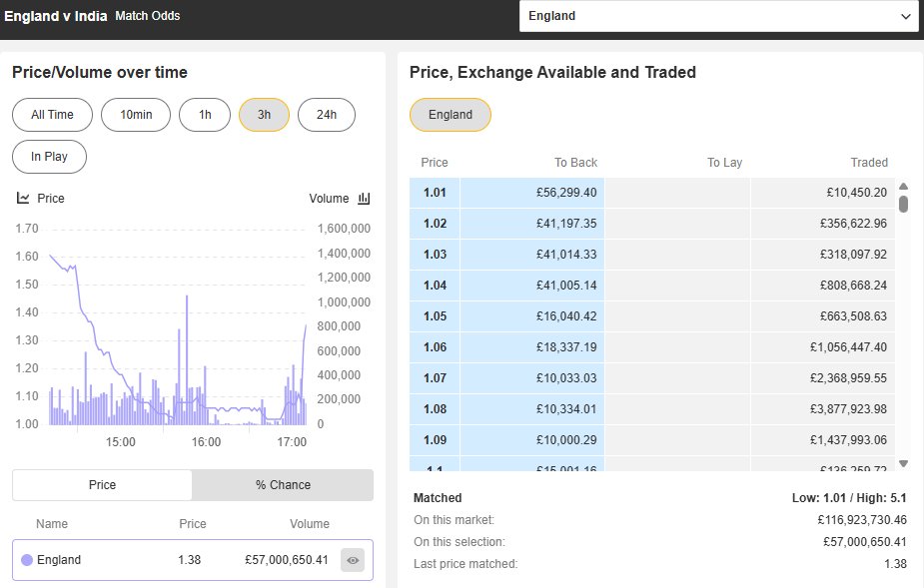Click Traded amount £3,877,923.98
The height and width of the screenshot is (588, 924).
point(848,409)
